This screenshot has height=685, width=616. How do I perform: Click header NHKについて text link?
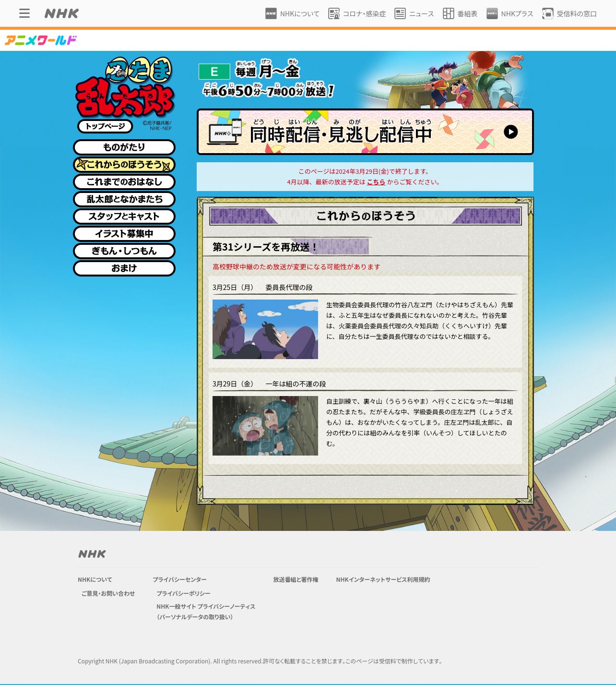[300, 14]
